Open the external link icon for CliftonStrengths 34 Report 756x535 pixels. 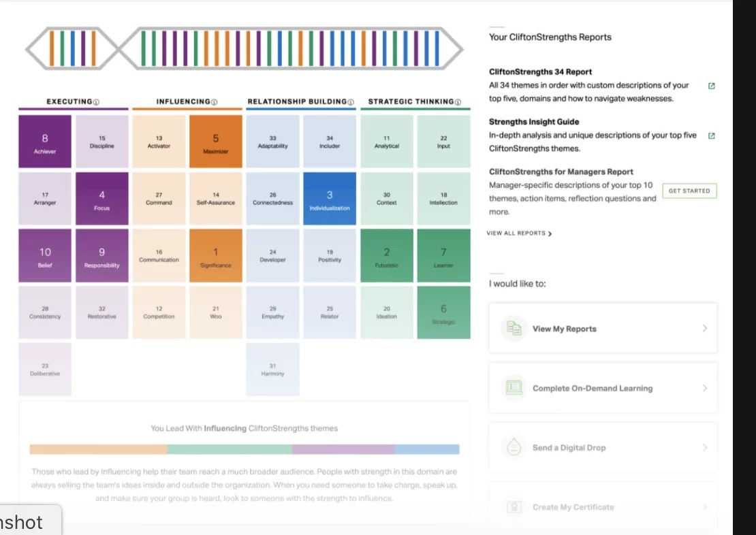coord(711,86)
